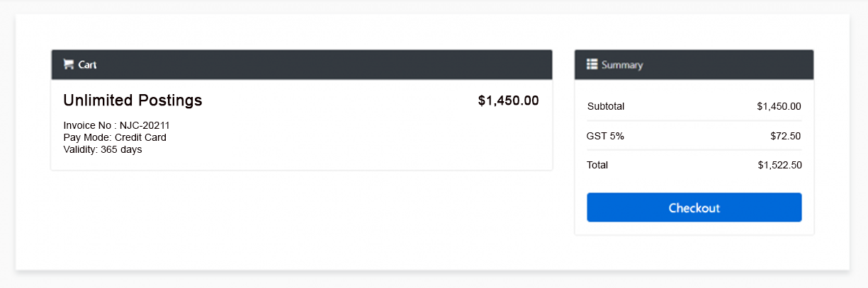The height and width of the screenshot is (288, 868).
Task: Click the Validity: 365 days text
Action: point(103,149)
